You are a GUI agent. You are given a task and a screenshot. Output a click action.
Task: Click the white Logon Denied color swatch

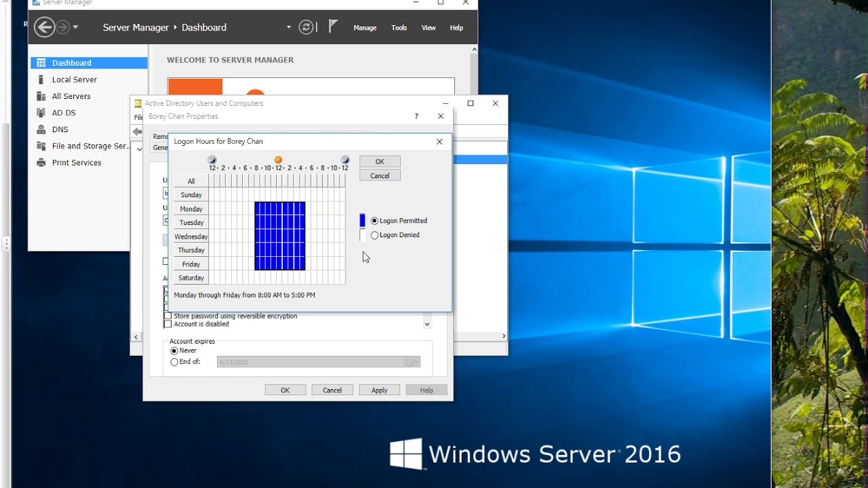point(362,235)
